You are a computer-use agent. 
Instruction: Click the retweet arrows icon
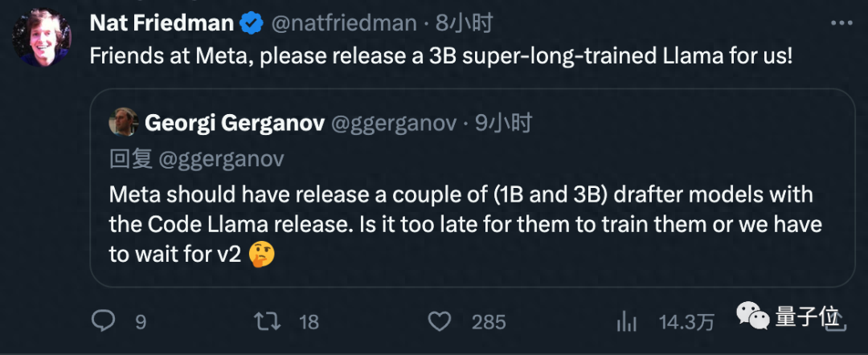pos(267,321)
